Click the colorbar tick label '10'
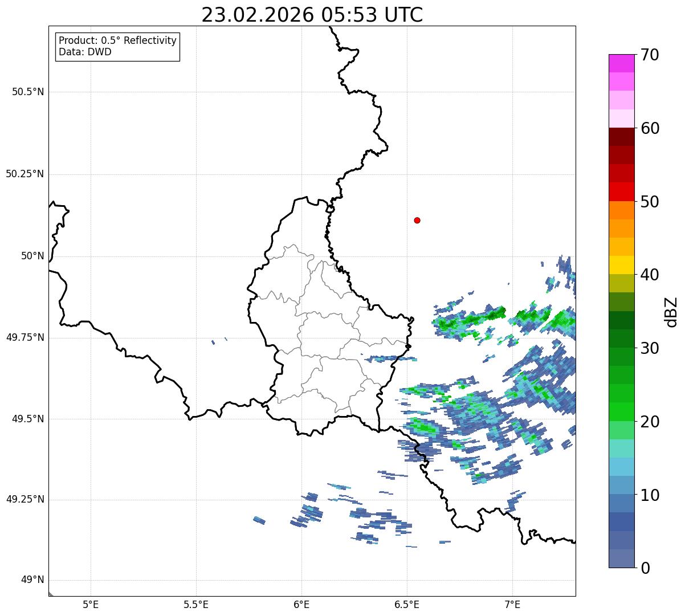The image size is (685, 616). [650, 495]
